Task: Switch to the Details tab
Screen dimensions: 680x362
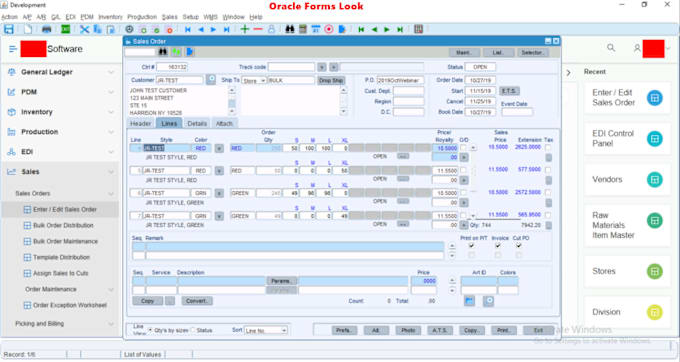Action: (197, 124)
